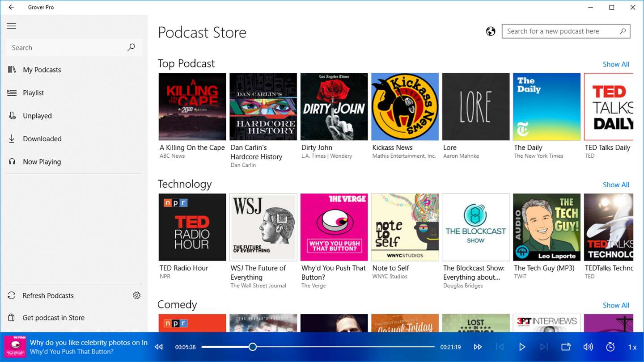644x362 pixels.
Task: Click the playback progress slider
Action: point(318,347)
